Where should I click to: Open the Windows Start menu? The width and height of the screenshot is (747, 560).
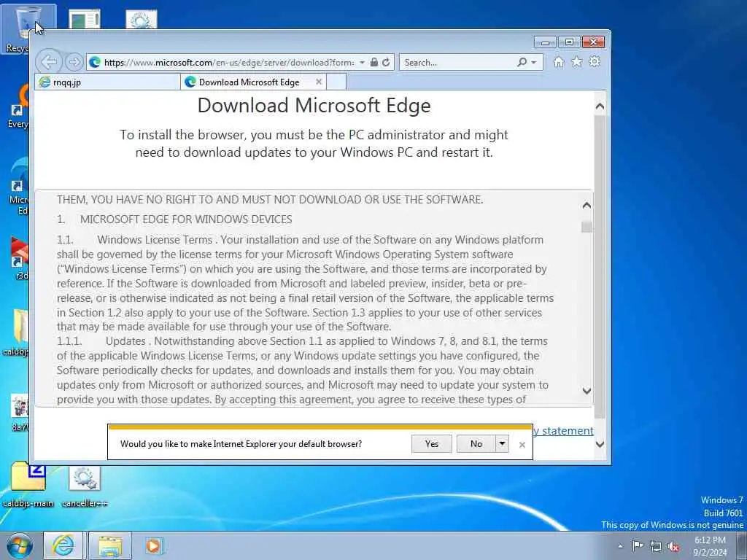19,546
